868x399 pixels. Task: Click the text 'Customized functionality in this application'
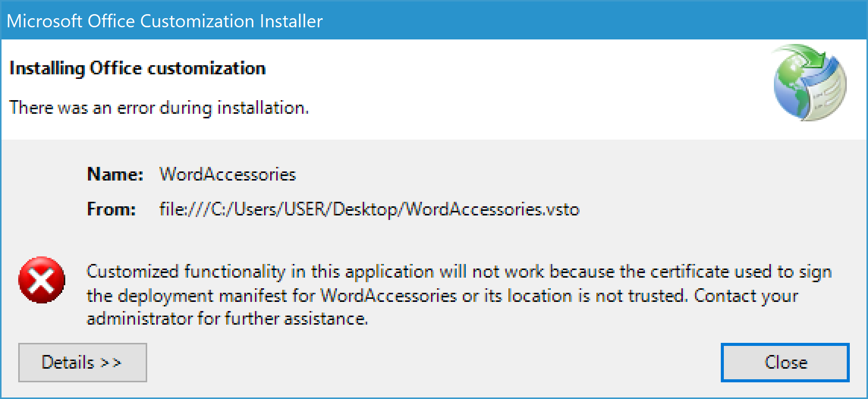point(260,272)
